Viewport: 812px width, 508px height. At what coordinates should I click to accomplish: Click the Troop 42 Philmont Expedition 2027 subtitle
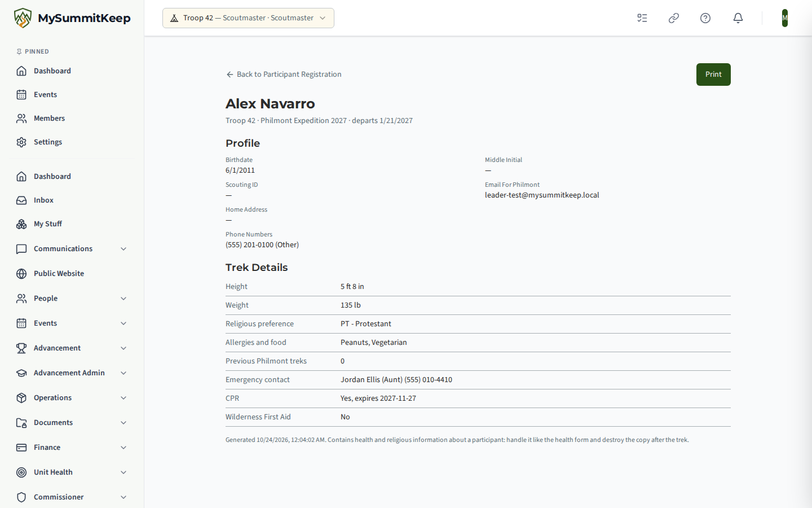click(319, 121)
